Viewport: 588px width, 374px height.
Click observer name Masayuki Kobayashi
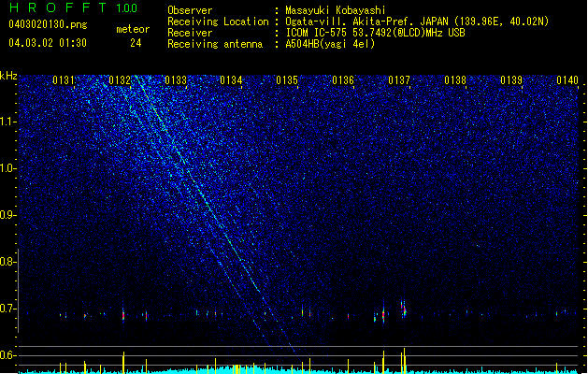coord(336,10)
